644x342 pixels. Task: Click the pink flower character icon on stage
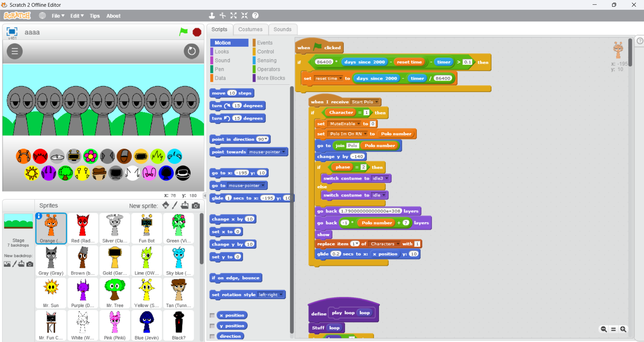tap(91, 156)
